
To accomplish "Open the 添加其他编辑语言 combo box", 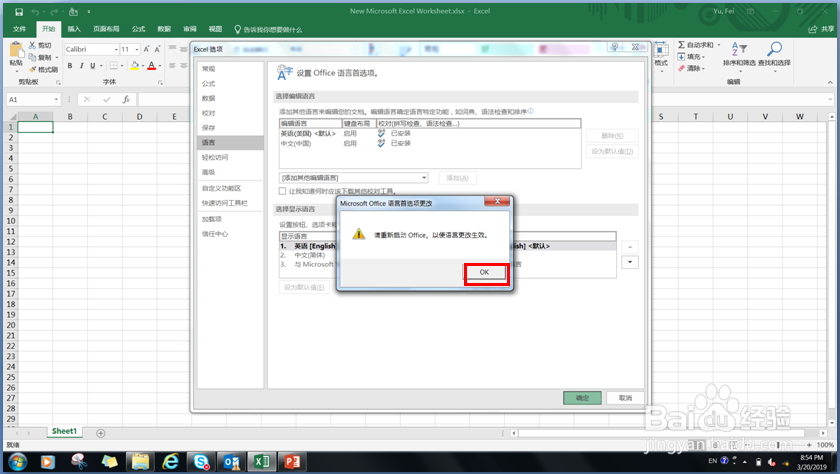I will 354,178.
